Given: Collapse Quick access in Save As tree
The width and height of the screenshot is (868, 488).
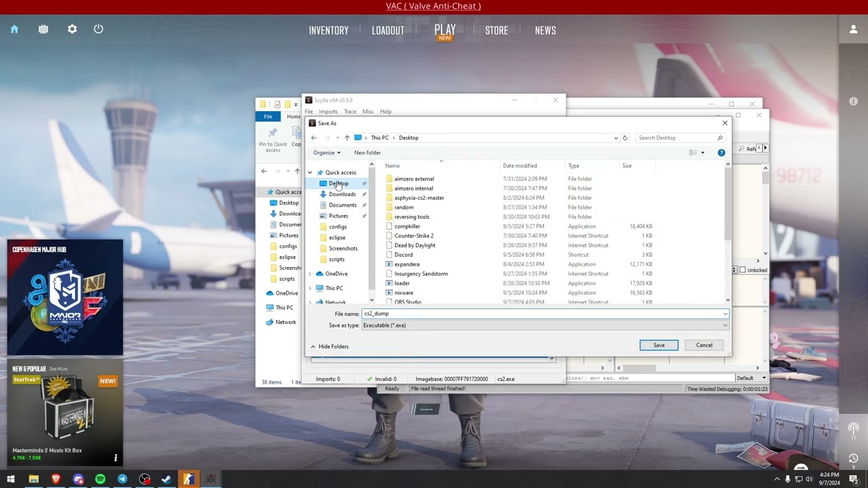Looking at the screenshot, I should pyautogui.click(x=310, y=173).
